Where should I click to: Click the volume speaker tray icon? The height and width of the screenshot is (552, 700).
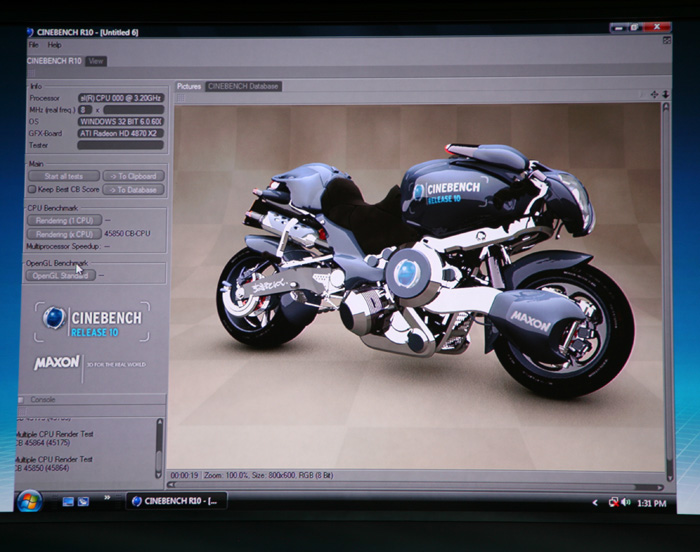625,502
